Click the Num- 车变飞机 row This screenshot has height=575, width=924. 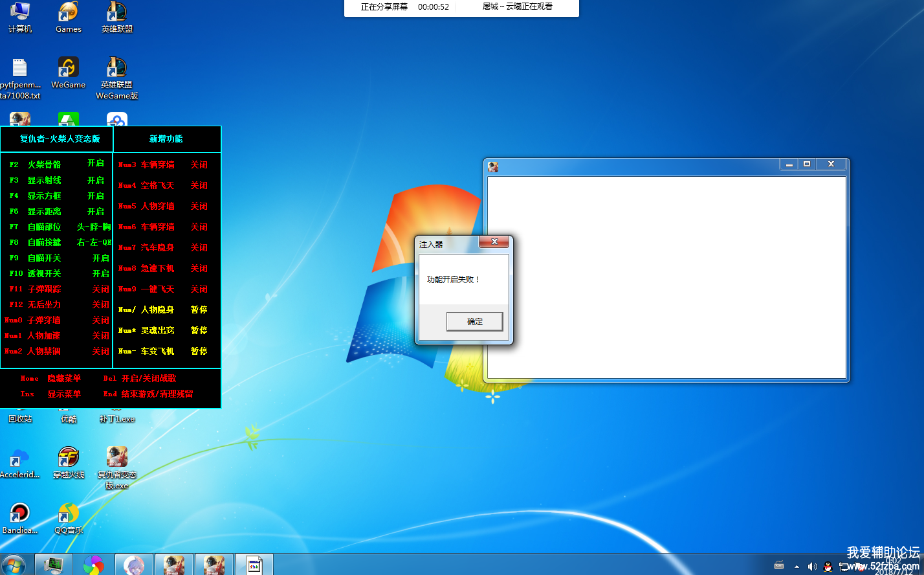point(163,351)
